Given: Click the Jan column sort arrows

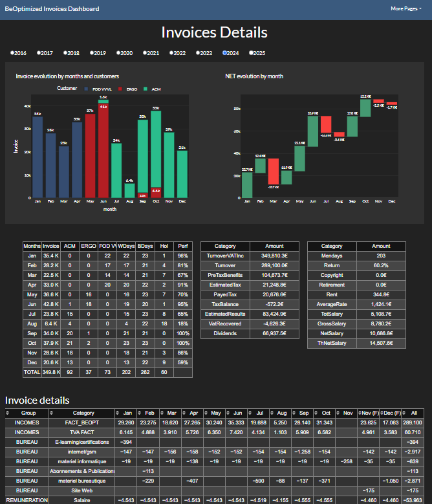Looking at the screenshot, I should click(119, 412).
